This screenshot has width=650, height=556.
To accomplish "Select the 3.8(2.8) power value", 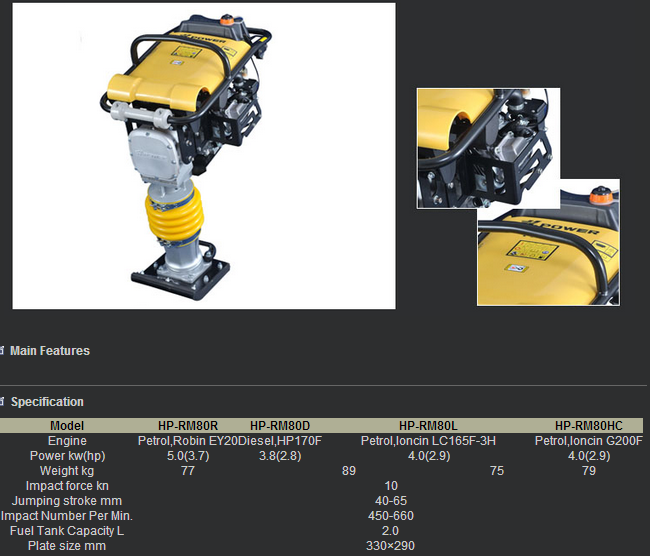I will point(280,456).
